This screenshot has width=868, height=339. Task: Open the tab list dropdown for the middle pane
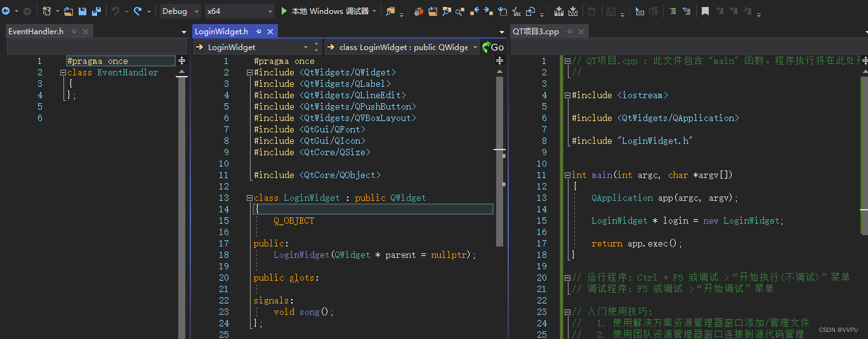pyautogui.click(x=501, y=32)
